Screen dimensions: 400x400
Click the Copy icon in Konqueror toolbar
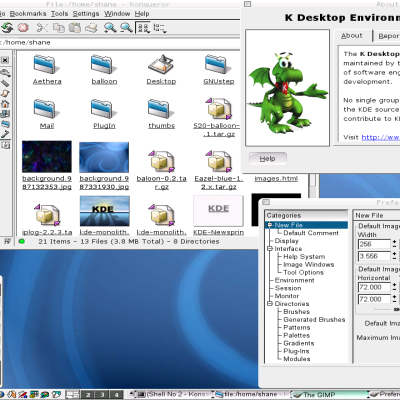click(59, 28)
